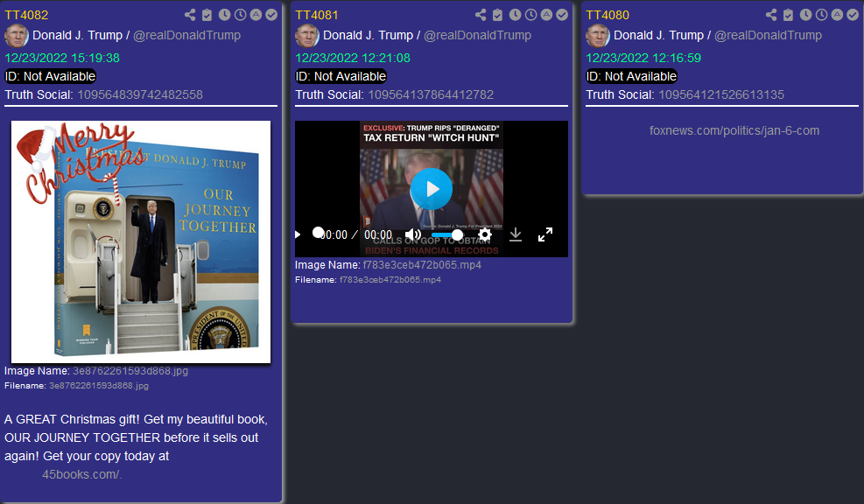Click the profile avatar on post TT4082

point(17,36)
